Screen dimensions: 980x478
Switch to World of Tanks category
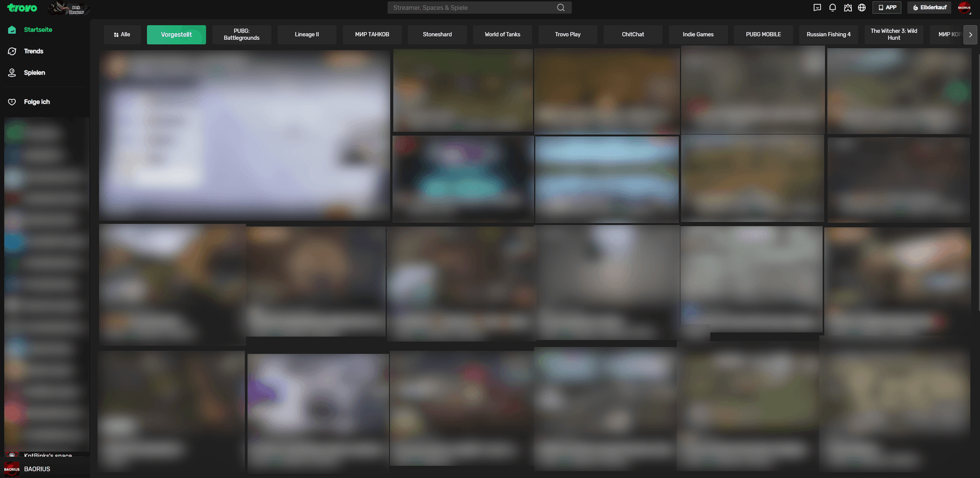503,35
